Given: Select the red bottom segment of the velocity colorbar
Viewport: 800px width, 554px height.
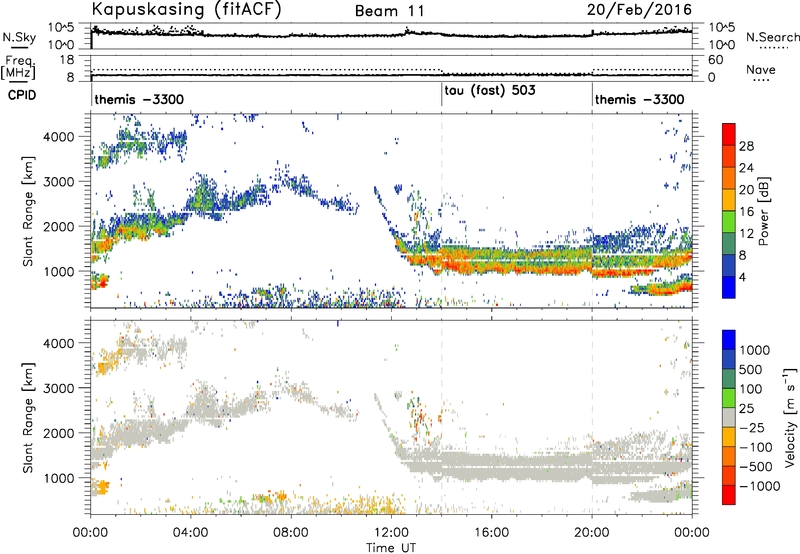Looking at the screenshot, I should pyautogui.click(x=729, y=495).
